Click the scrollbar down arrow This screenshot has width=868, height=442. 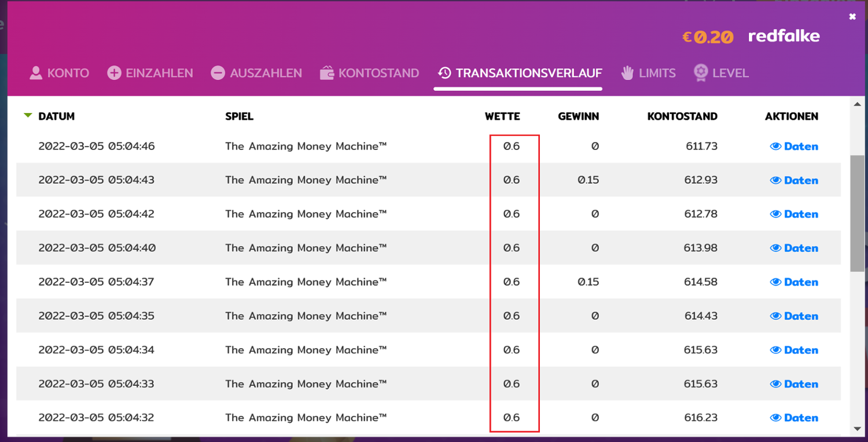tap(858, 429)
